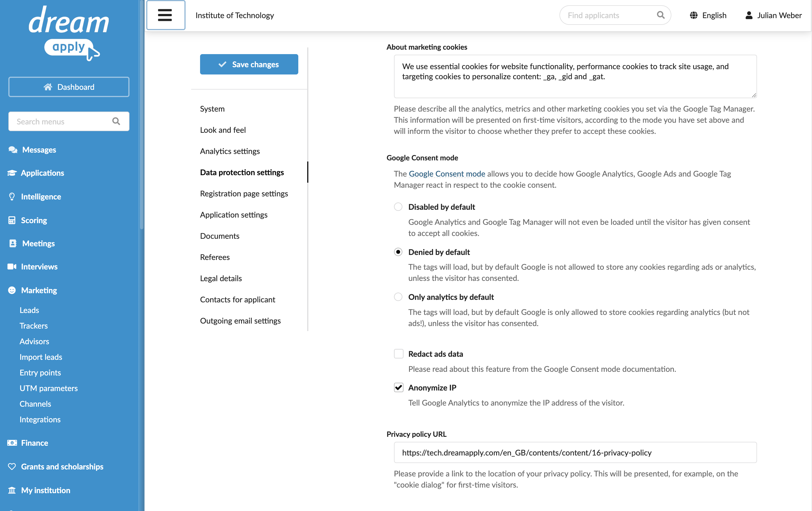Open Look and feel settings
812x511 pixels.
click(x=223, y=130)
